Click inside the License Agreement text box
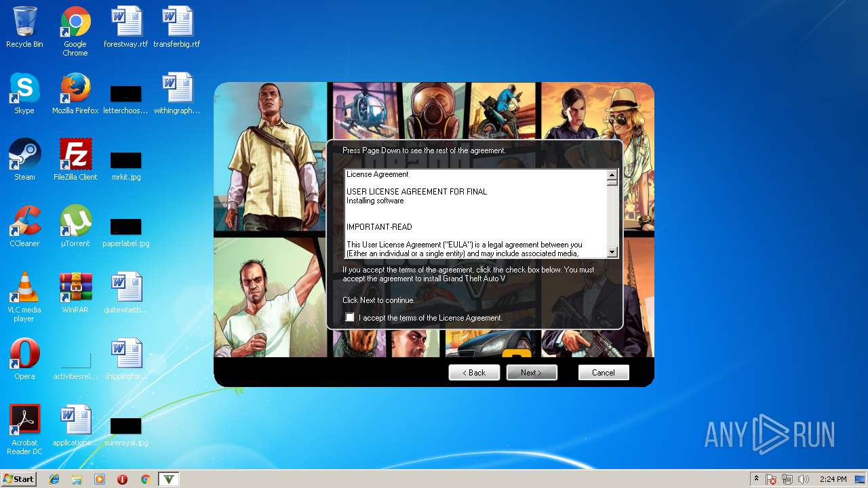The width and height of the screenshot is (868, 488). click(475, 213)
